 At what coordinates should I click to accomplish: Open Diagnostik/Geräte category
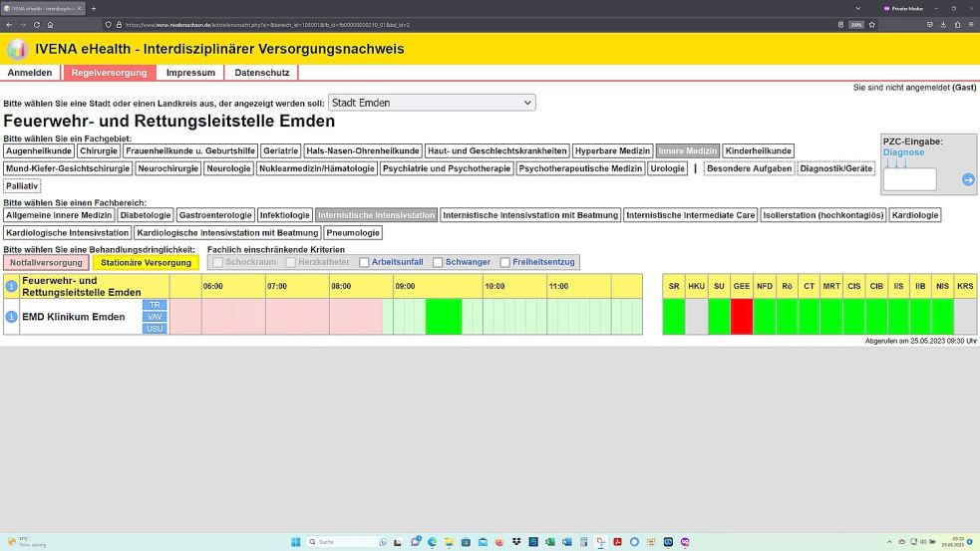coord(835,168)
